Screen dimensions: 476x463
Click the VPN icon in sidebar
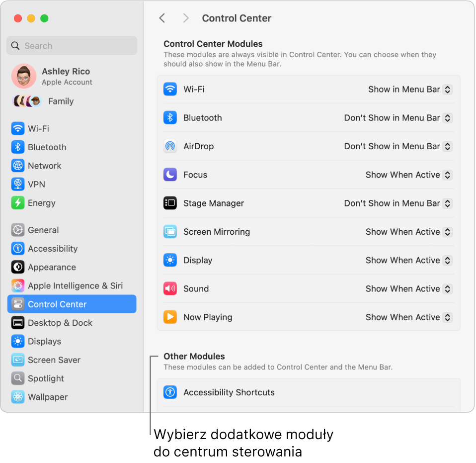coord(18,184)
